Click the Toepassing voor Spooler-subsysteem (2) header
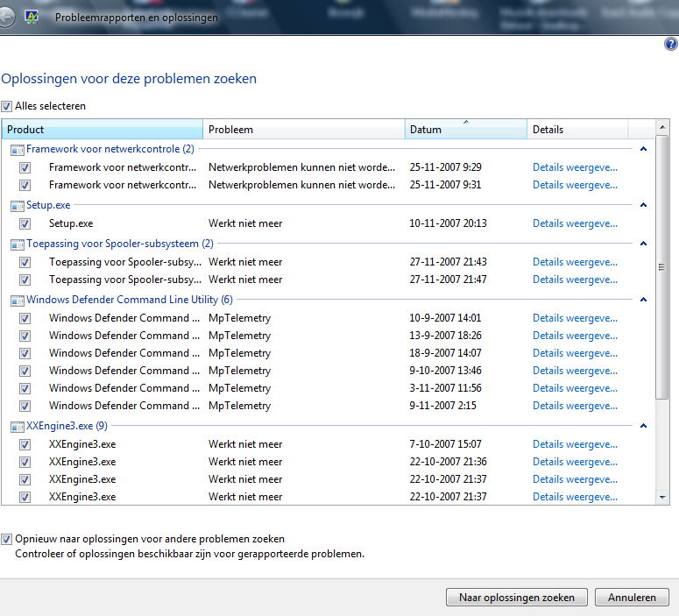 [x=120, y=244]
